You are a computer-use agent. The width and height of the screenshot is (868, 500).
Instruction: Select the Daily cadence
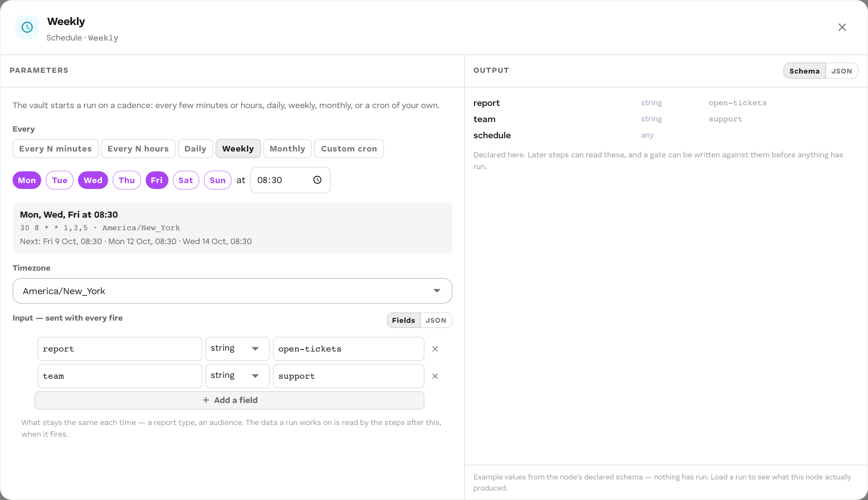(196, 149)
